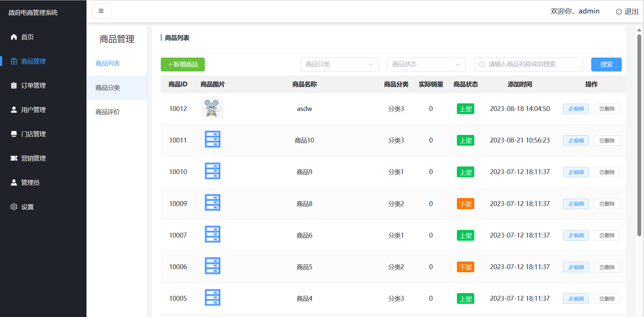Screen dimensions: 644x317
Task: Click the home icon beside 首页
Action: coord(14,37)
